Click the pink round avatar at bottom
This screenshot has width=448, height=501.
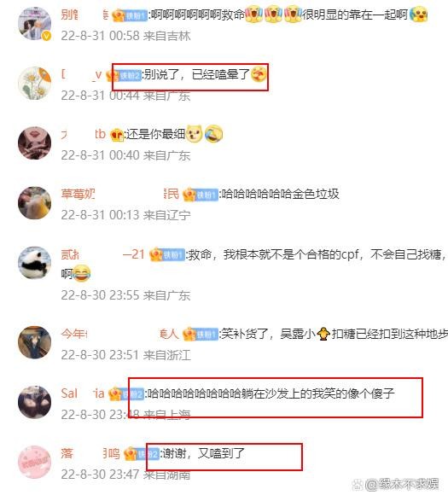pyautogui.click(x=34, y=462)
